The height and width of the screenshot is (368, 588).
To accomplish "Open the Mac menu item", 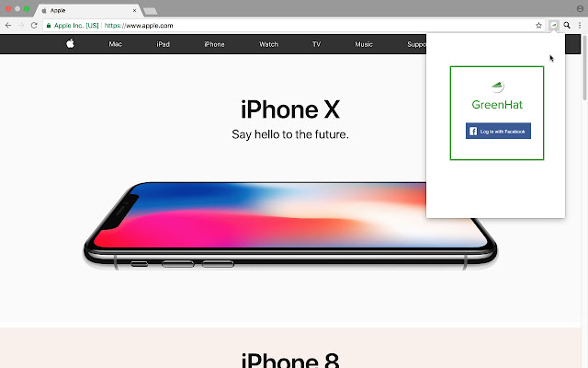I will [x=115, y=44].
